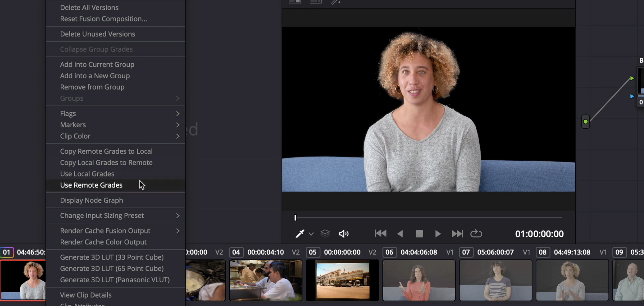
Task: Expand the Markers submenu
Action: click(116, 125)
